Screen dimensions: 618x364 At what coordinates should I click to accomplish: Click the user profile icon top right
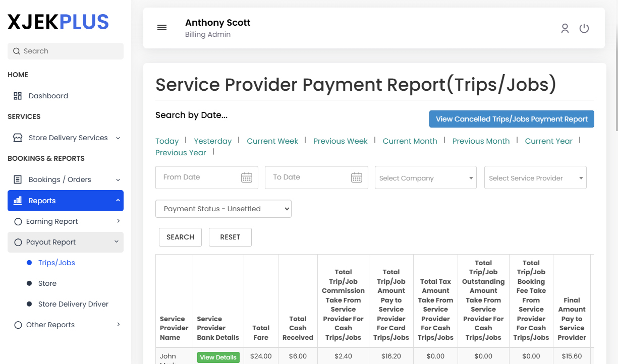(565, 28)
